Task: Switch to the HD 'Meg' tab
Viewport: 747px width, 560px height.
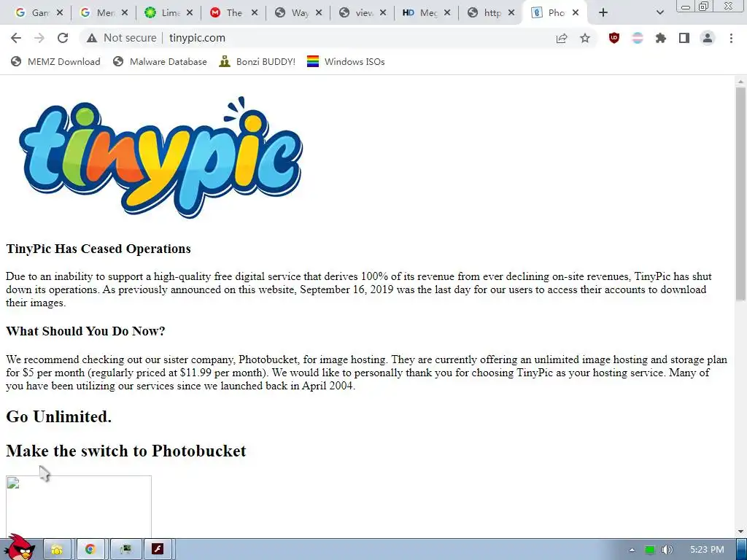Action: 421,13
